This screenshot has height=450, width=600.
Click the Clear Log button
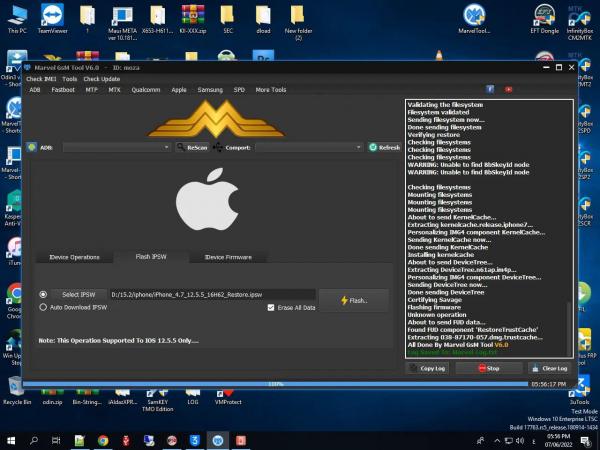pyautogui.click(x=549, y=368)
